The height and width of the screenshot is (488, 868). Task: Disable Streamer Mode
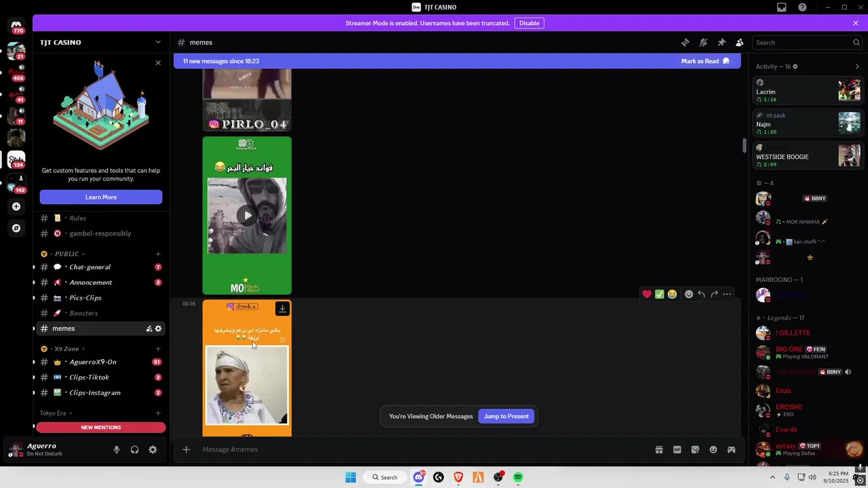coord(529,23)
